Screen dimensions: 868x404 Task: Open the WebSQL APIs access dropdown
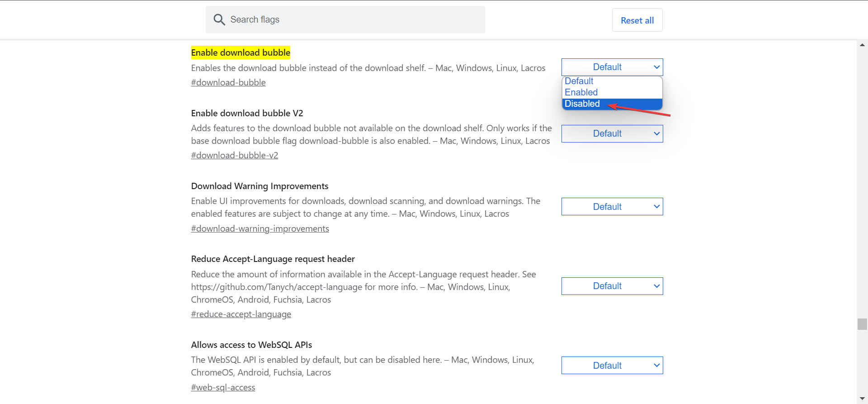612,366
